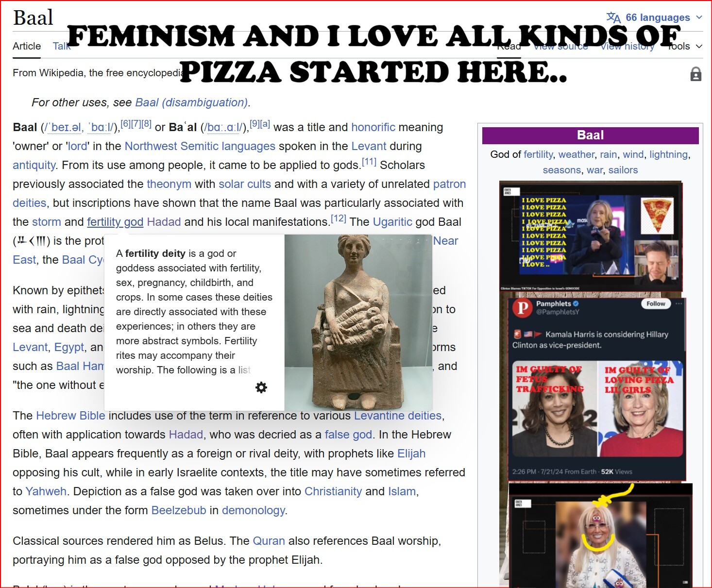
Task: Open the tweet's three-dot more options
Action: (x=678, y=303)
